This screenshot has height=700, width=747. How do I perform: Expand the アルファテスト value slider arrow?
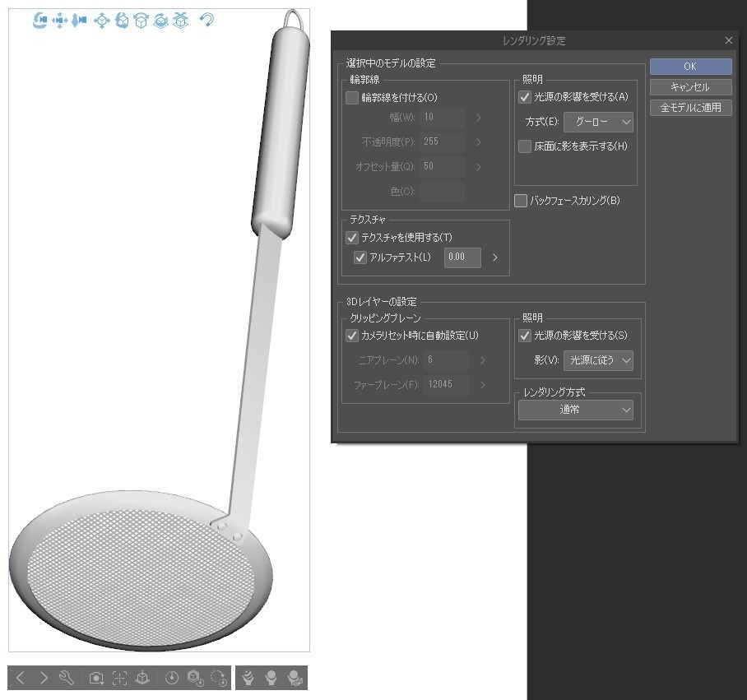click(495, 257)
